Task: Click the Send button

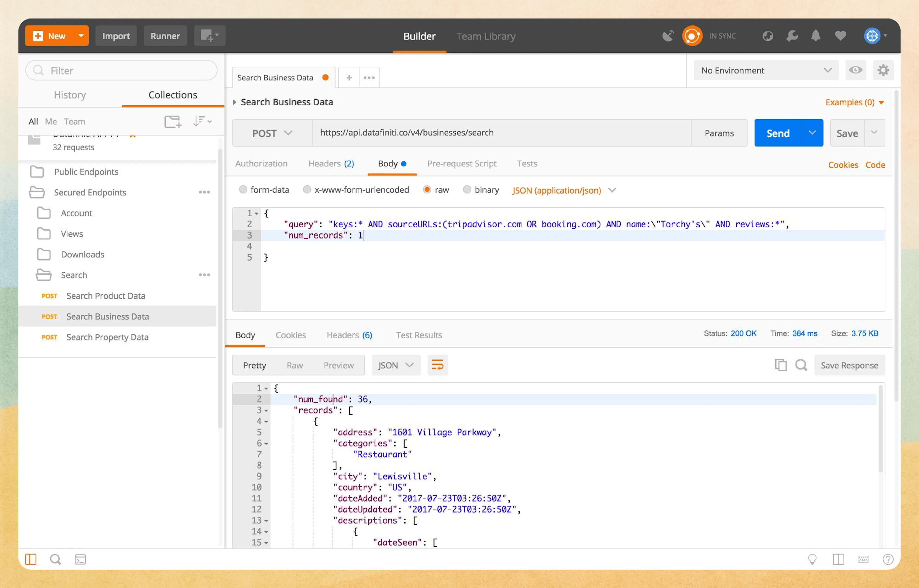Action: pyautogui.click(x=777, y=133)
